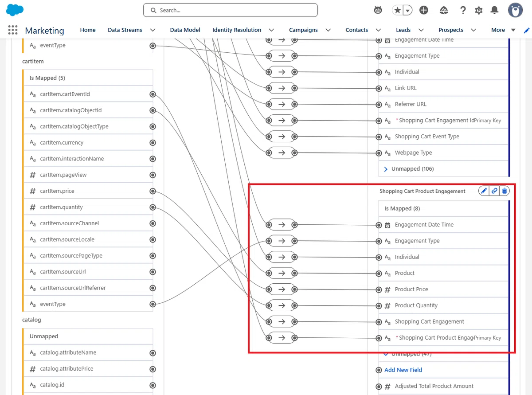Open the Trailhead guidance icon
Image resolution: width=532 pixels, height=395 pixels.
[444, 10]
